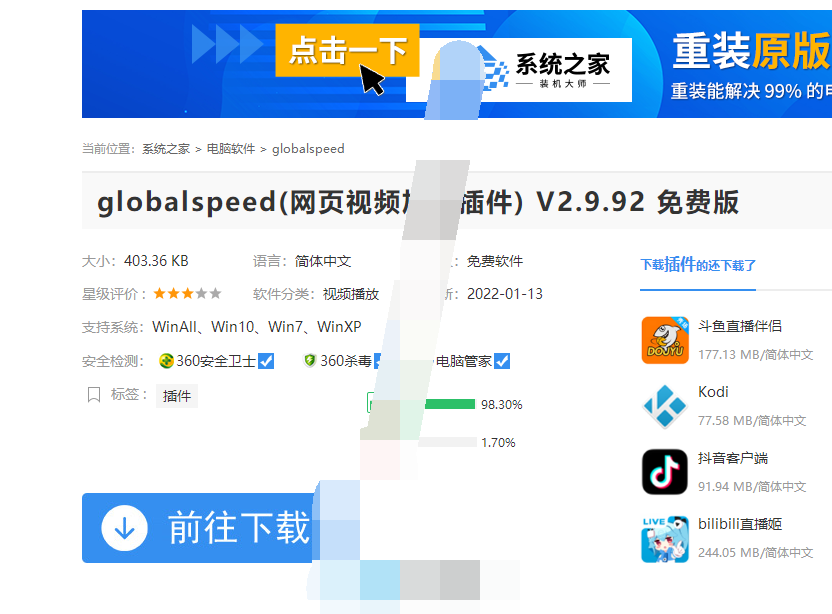Go to 系统之家 in the breadcrumb
Image resolution: width=832 pixels, height=614 pixels.
pos(165,149)
